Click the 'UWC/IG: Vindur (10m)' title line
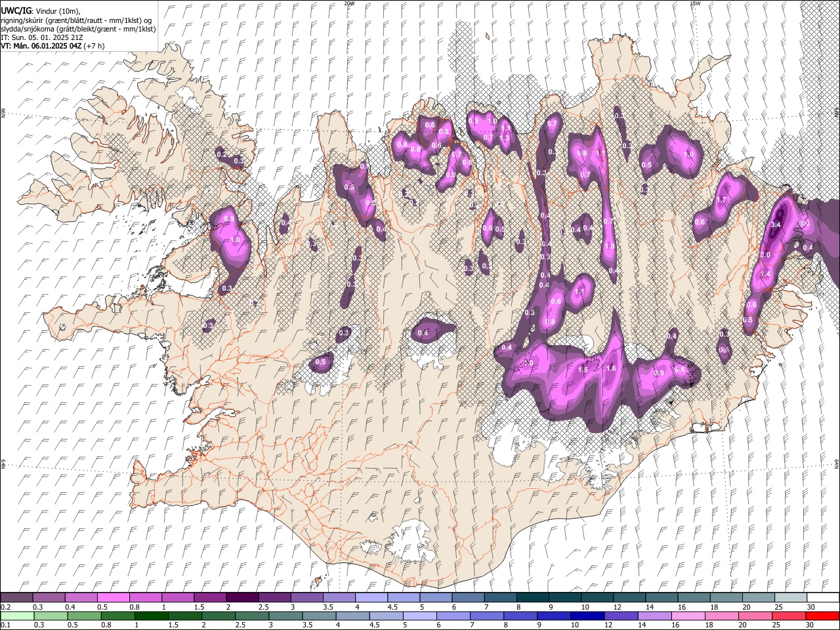The height and width of the screenshot is (630, 840). [40, 11]
